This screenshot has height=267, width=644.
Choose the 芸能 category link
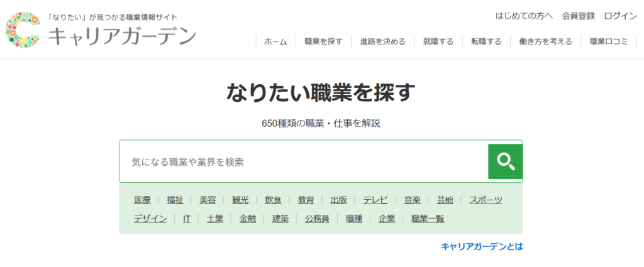(x=445, y=200)
